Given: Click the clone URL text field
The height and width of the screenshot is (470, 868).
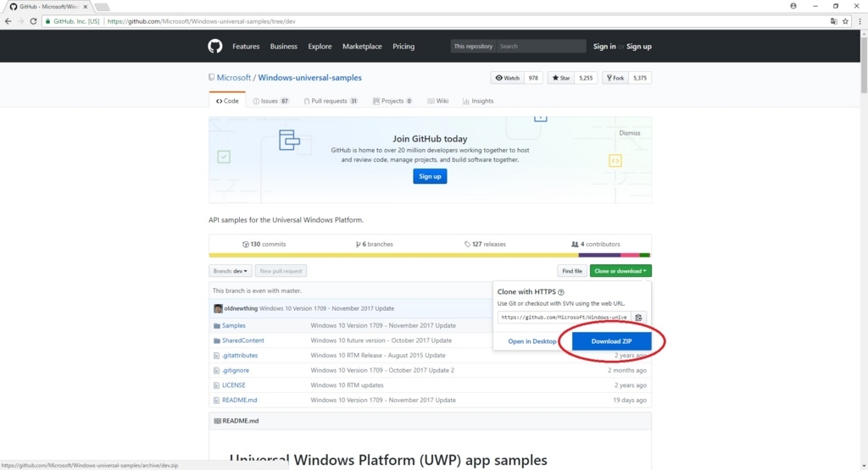Looking at the screenshot, I should click(565, 318).
